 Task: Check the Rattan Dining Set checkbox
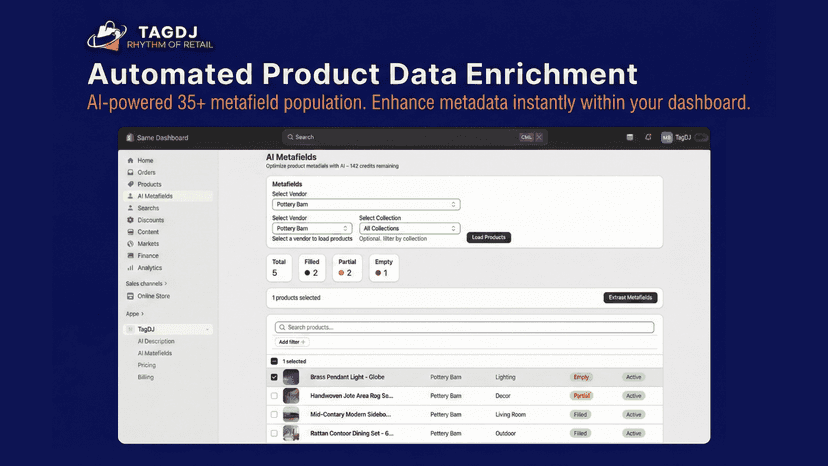point(274,433)
